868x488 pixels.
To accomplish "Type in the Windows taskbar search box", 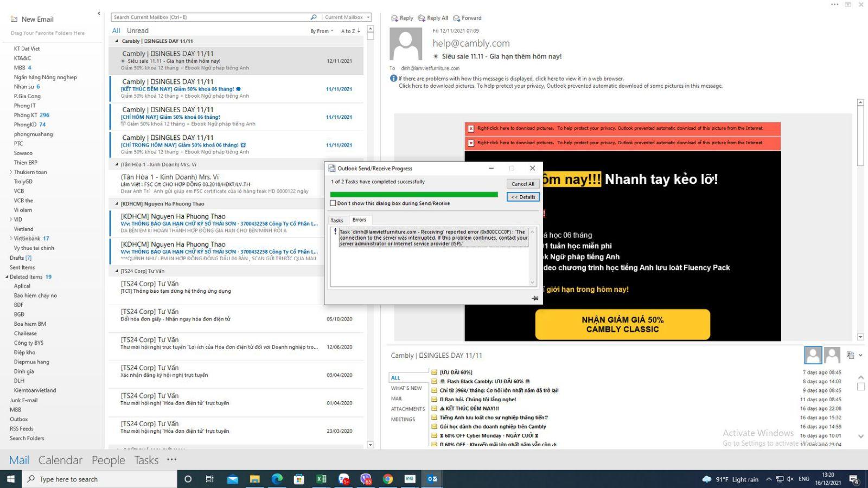I will coord(100,479).
